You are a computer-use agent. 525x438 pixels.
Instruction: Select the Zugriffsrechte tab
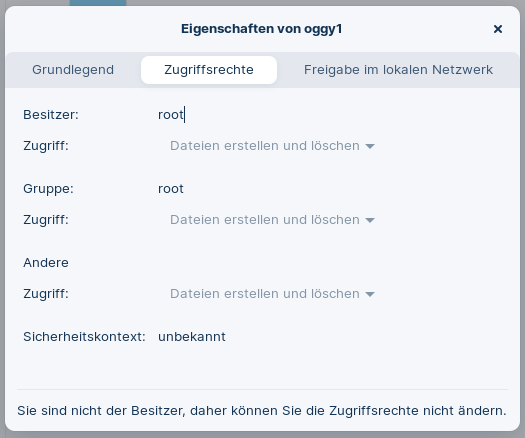209,70
